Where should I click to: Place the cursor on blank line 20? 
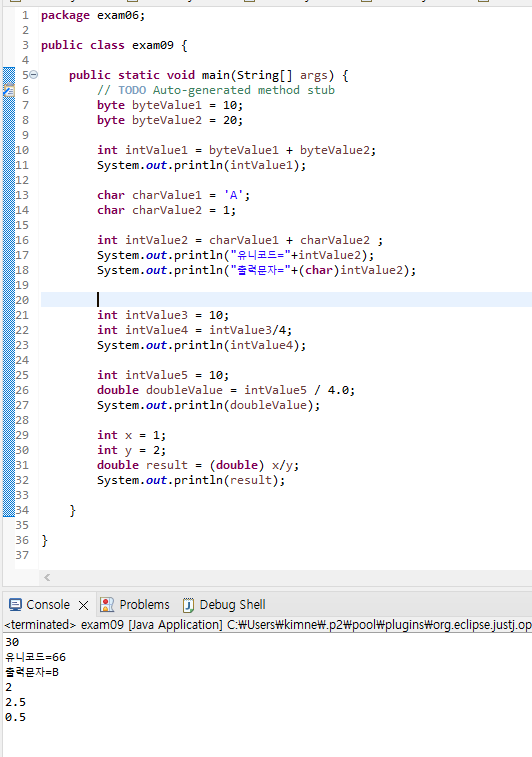(x=286, y=300)
